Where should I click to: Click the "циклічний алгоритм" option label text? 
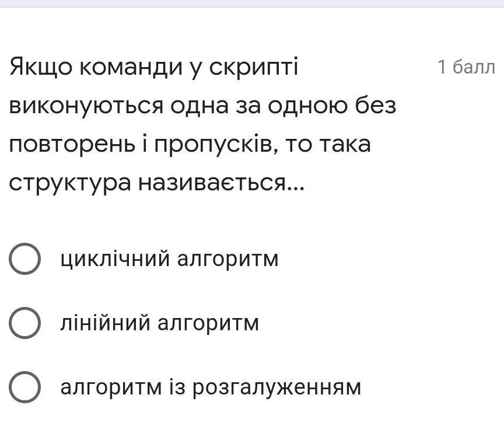coord(170,259)
